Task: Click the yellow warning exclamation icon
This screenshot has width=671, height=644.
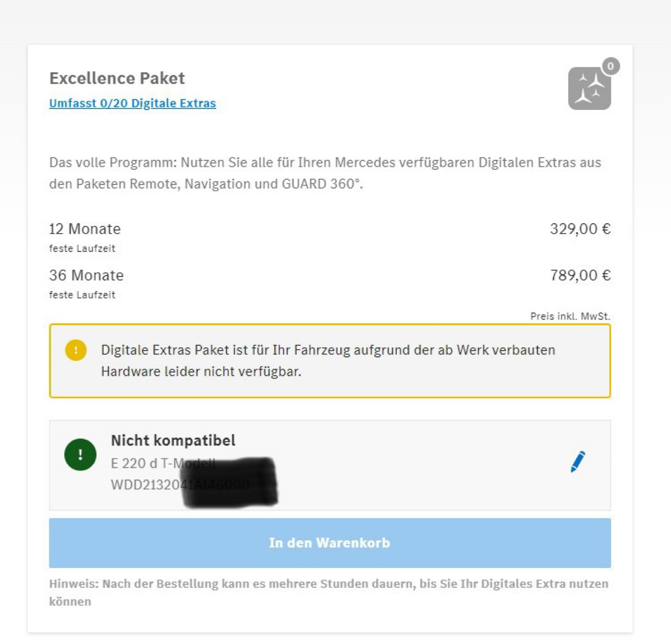Action: pyautogui.click(x=75, y=350)
